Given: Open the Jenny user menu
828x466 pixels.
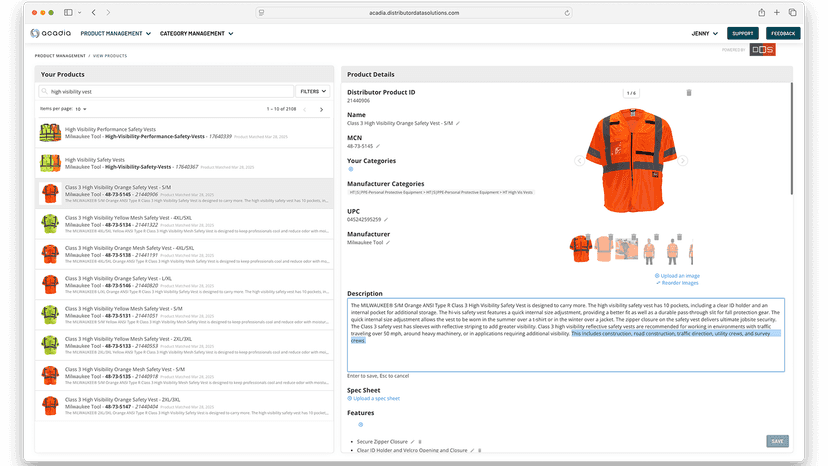Looking at the screenshot, I should point(704,33).
